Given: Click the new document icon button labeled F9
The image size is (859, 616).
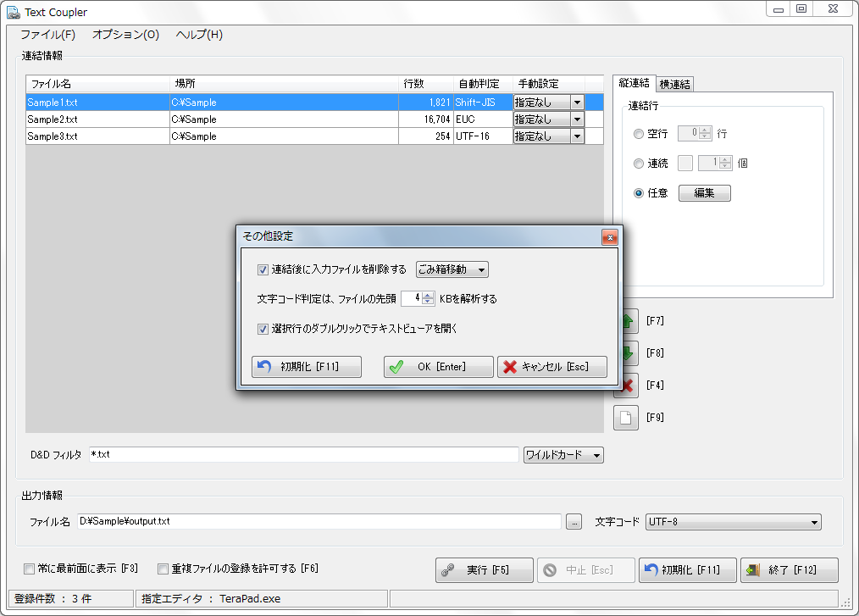Looking at the screenshot, I should pos(625,418).
